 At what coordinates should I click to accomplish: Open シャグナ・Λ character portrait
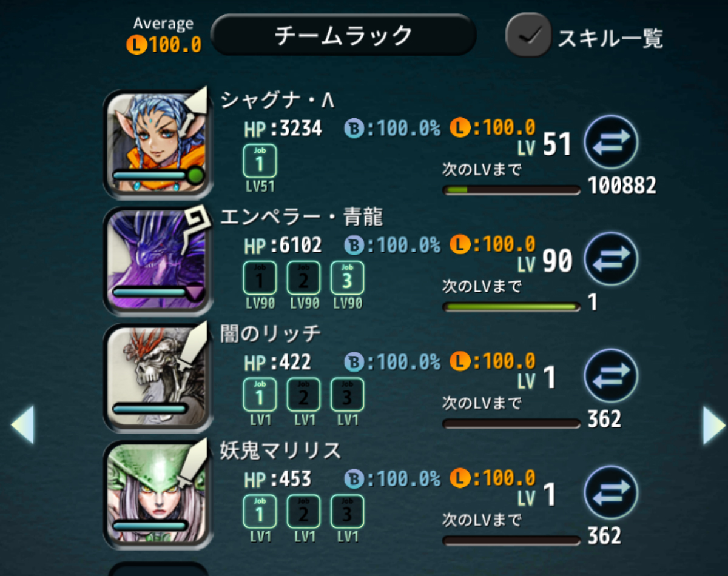pyautogui.click(x=157, y=143)
